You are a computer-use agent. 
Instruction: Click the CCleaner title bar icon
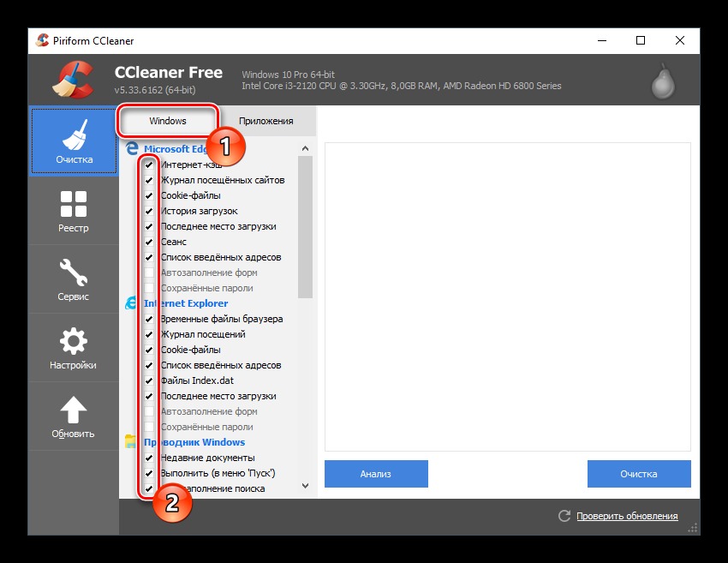coord(42,40)
